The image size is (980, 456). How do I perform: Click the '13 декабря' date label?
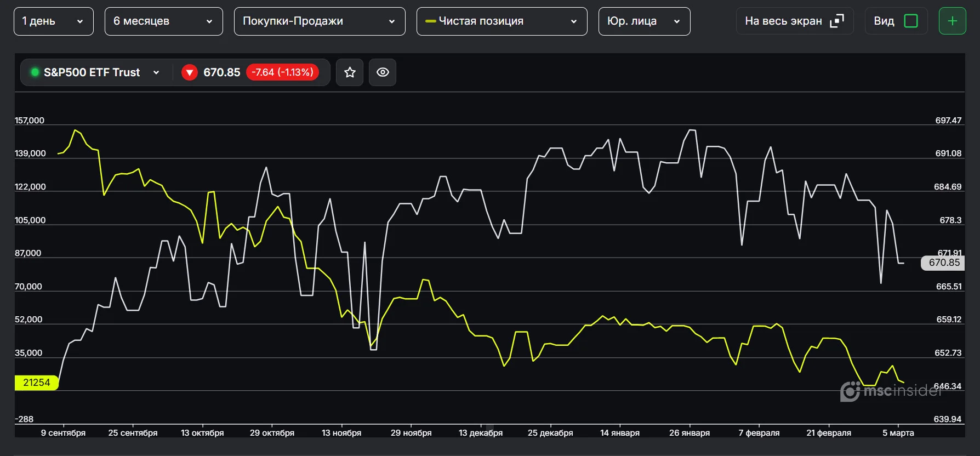[x=481, y=433]
